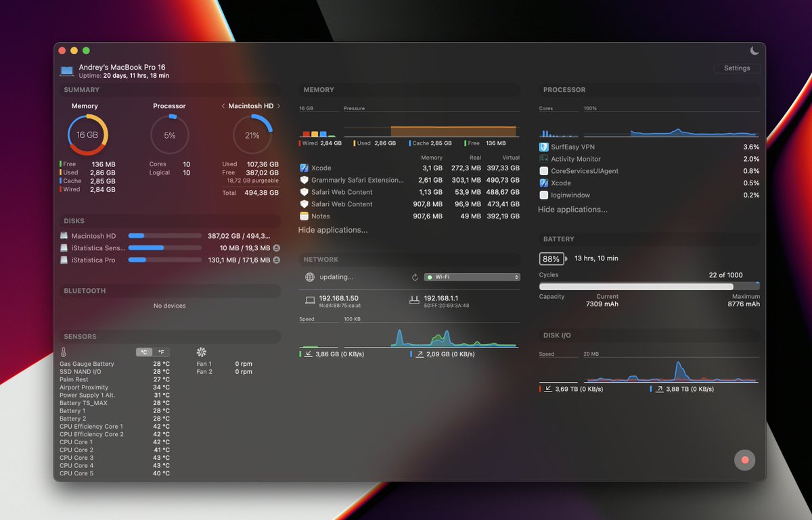Refresh the external IP address
812x520 pixels.
[415, 277]
